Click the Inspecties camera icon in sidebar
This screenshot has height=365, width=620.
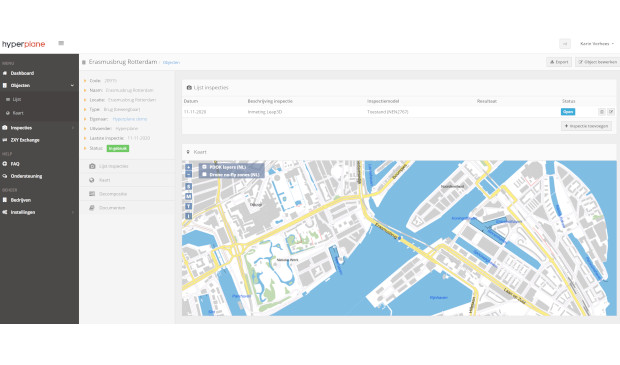click(x=5, y=128)
